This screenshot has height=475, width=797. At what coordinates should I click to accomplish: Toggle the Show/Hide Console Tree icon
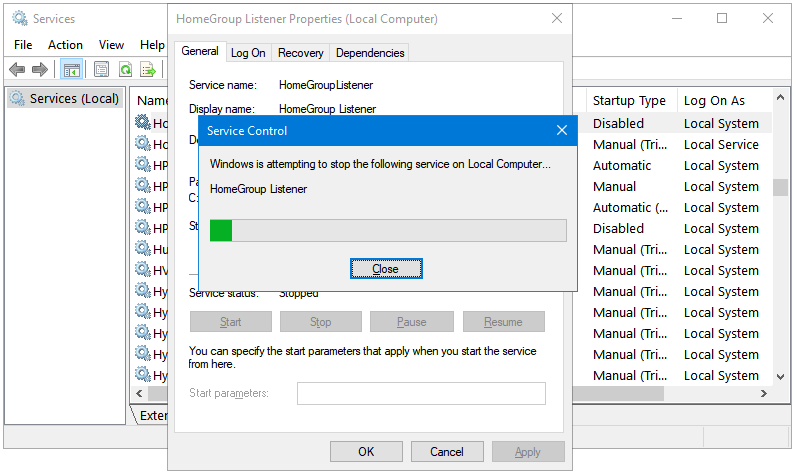71,69
